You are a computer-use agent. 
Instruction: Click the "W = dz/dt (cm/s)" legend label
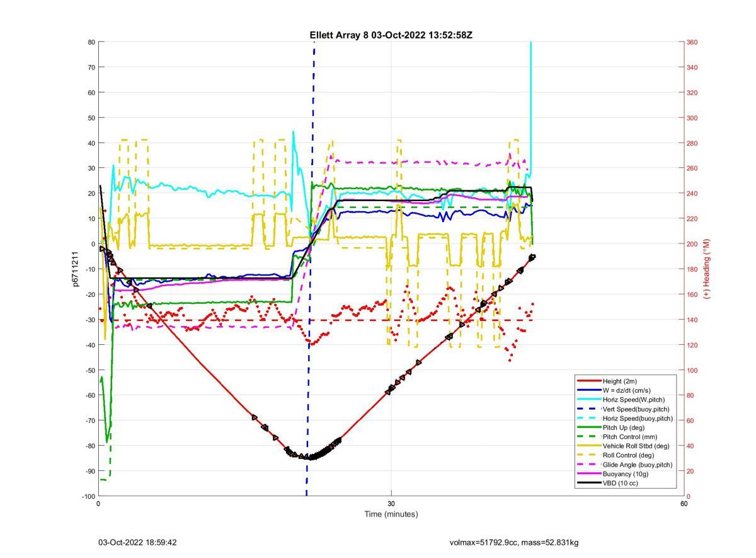627,390
